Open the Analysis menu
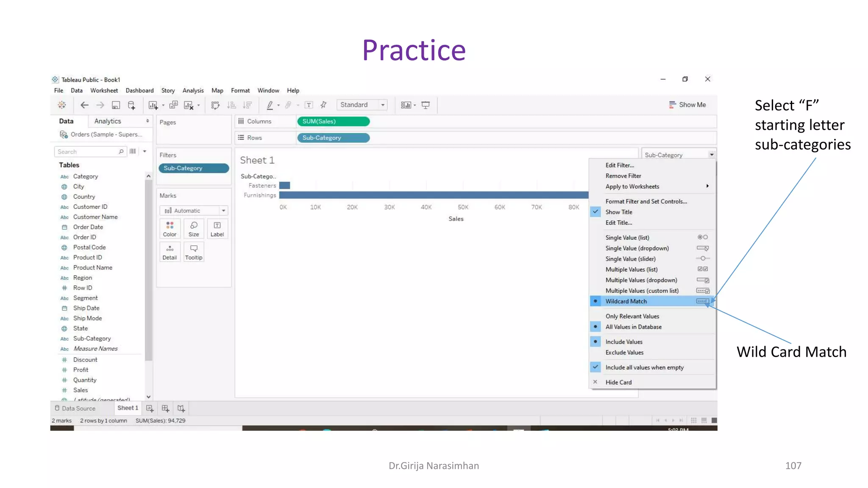 (x=193, y=90)
